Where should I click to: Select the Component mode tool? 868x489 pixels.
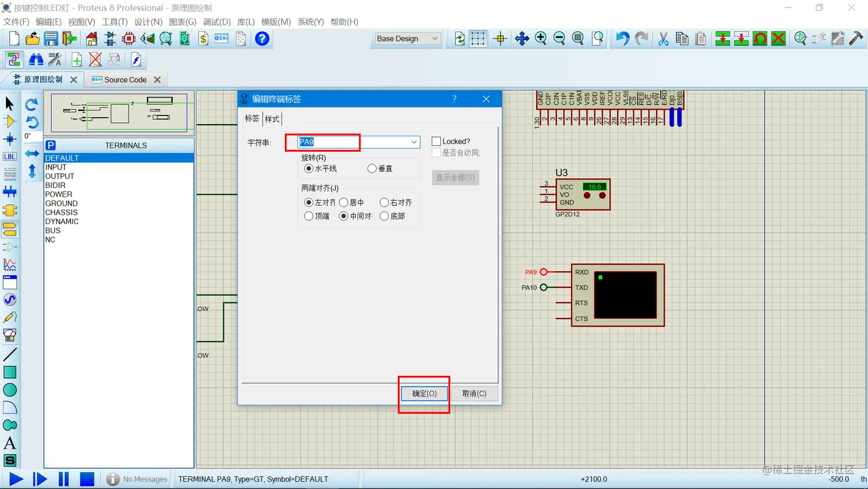click(10, 121)
